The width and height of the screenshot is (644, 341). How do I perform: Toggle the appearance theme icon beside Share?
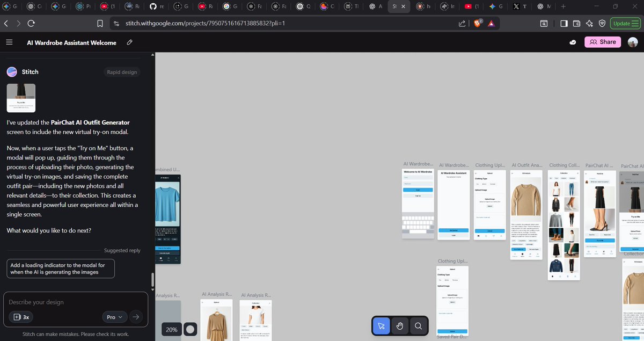573,42
